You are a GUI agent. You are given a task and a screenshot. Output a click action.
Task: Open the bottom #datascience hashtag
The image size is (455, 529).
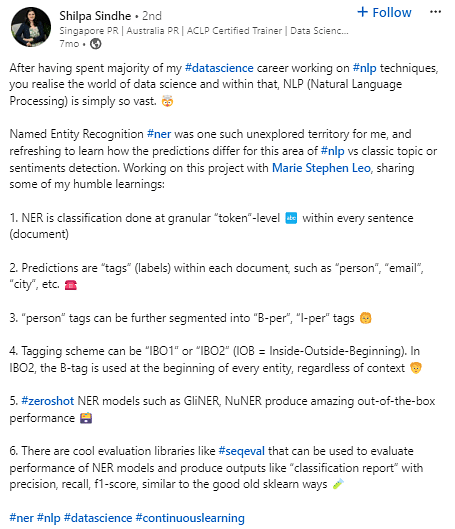(98, 518)
